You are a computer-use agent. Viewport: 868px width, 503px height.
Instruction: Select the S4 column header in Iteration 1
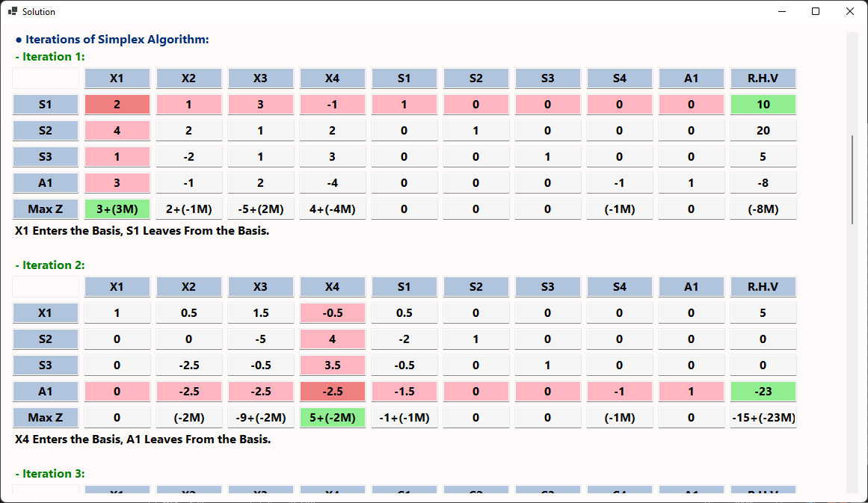[x=620, y=78]
